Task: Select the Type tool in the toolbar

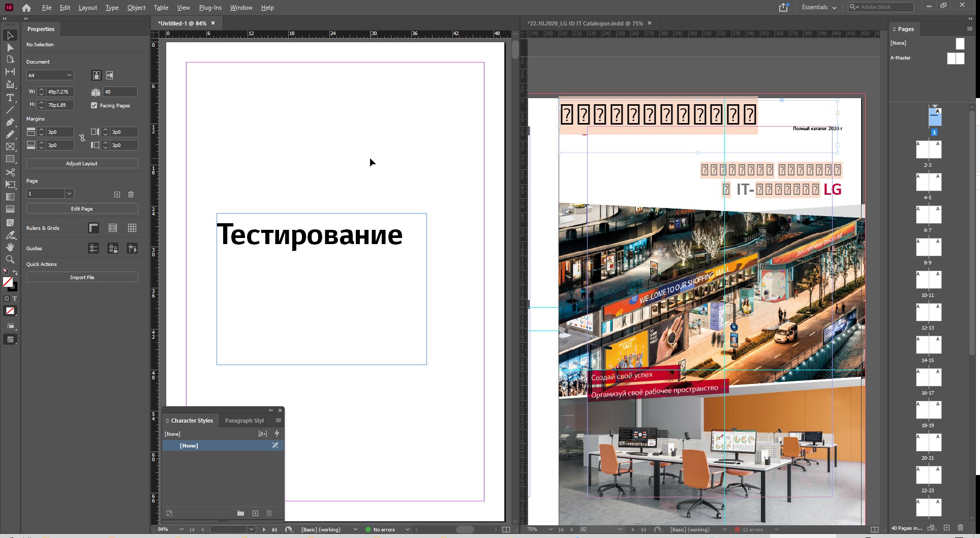Action: point(10,98)
